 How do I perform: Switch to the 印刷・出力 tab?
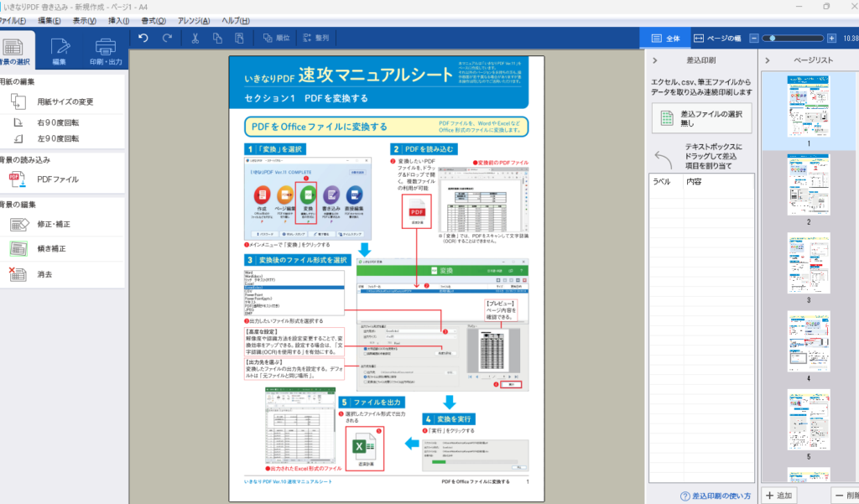(x=106, y=52)
